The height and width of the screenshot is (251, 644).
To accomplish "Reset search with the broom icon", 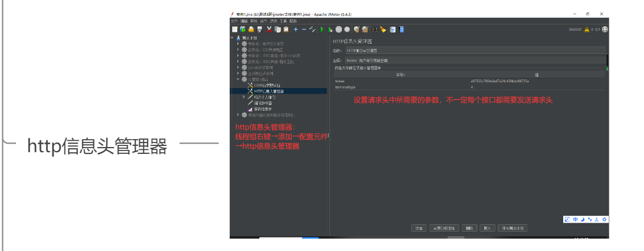I will coord(383,30).
